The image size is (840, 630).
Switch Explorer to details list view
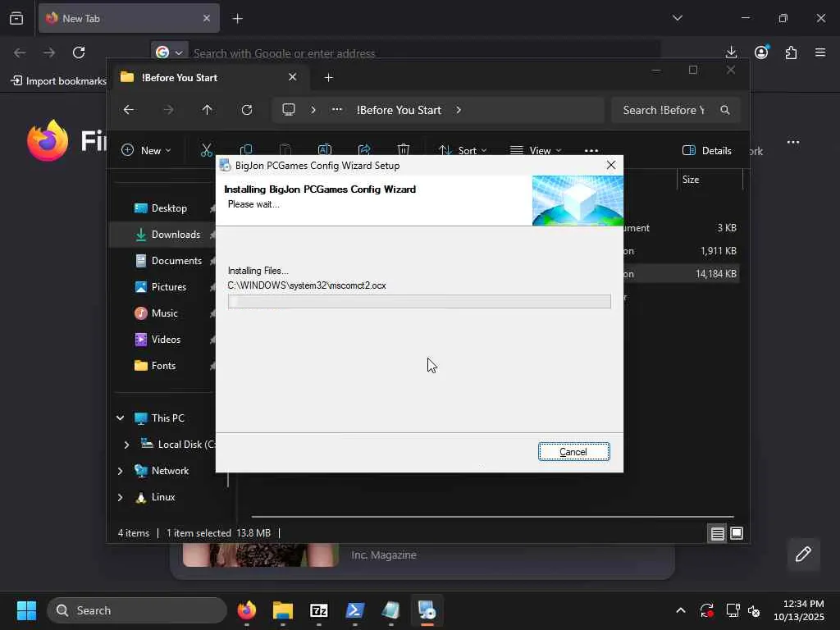(717, 533)
